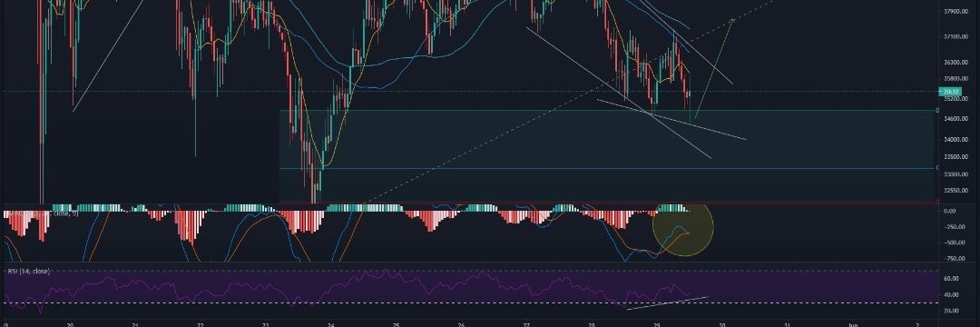
Task: Click the Jun month label on time axis
Action: 853,324
